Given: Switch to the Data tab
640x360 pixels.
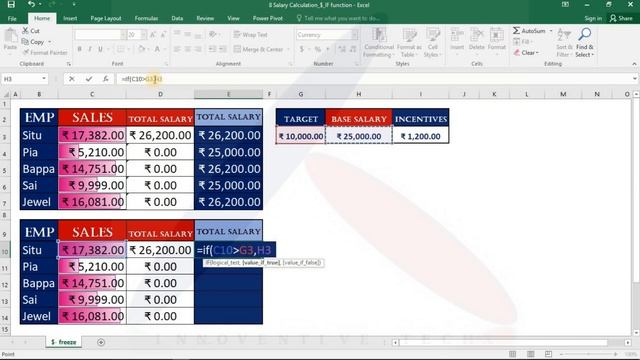Looking at the screenshot, I should tap(177, 18).
